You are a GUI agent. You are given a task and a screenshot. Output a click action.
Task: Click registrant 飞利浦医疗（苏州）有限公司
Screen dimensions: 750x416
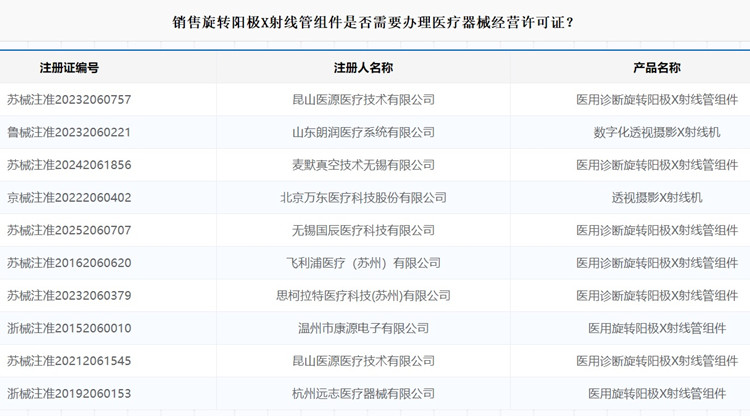(364, 263)
